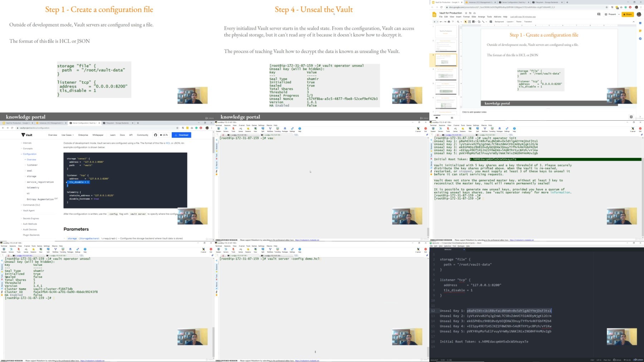Open Tunneling icon in the 'vau' prompt terminal

point(278,129)
